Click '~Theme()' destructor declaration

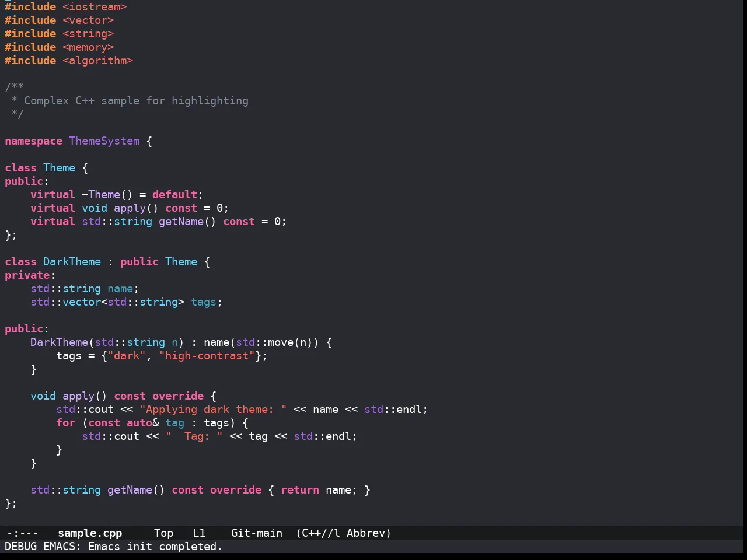pos(107,195)
